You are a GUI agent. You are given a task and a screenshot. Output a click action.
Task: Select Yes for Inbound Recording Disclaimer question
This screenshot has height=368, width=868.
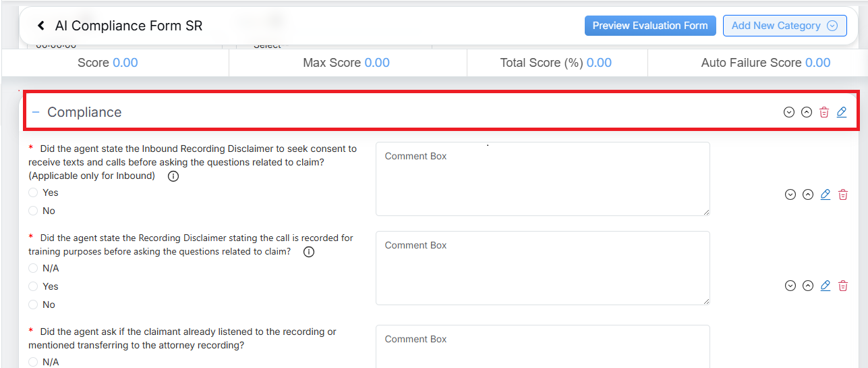tap(33, 192)
